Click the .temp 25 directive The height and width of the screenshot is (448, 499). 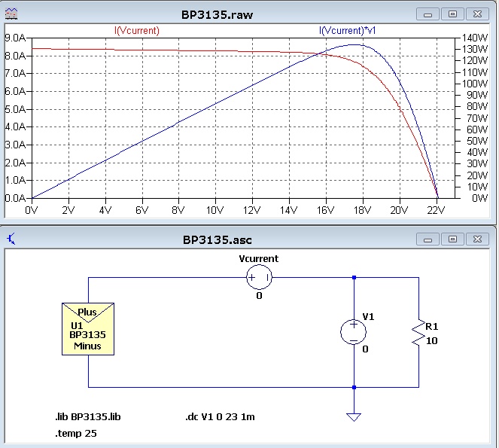click(76, 434)
